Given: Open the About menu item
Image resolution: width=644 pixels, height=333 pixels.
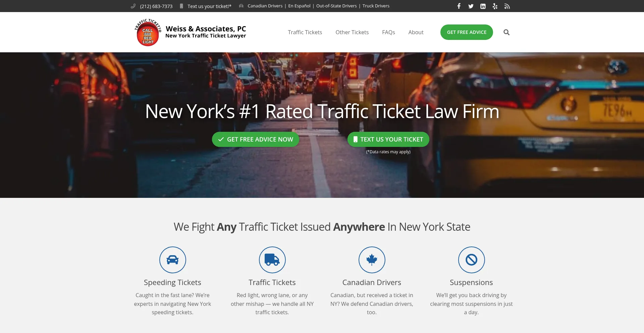Looking at the screenshot, I should coord(416,32).
